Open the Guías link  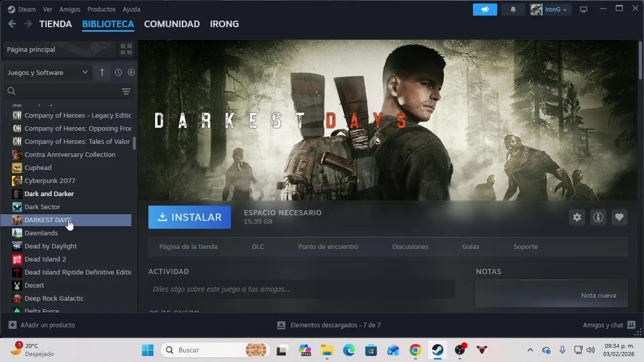pos(470,247)
